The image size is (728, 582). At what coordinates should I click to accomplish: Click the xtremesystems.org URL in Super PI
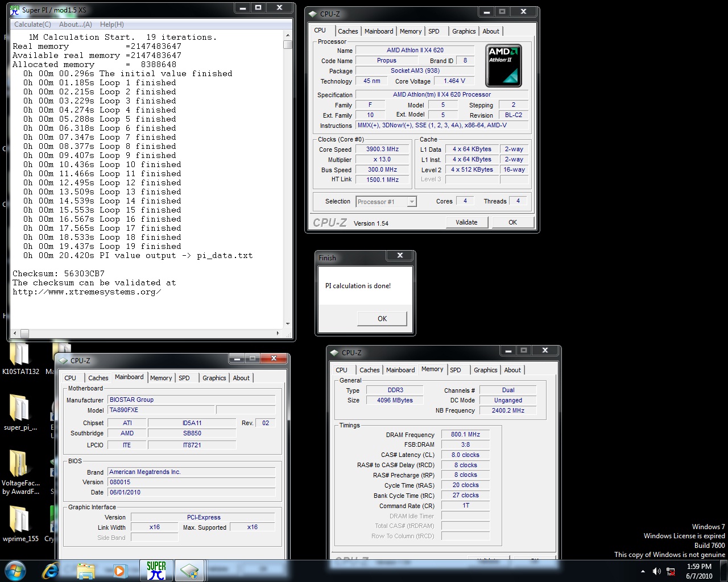pos(87,292)
